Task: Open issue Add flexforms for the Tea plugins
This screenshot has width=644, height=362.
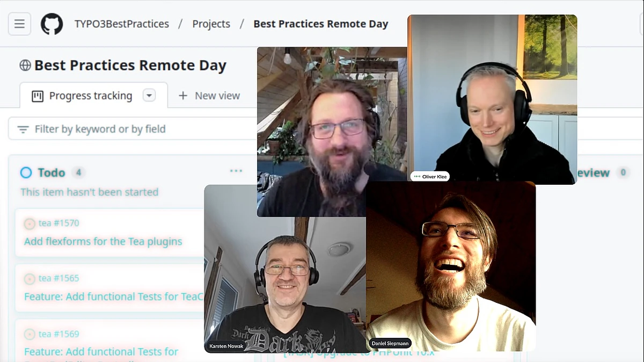Action: [x=103, y=241]
